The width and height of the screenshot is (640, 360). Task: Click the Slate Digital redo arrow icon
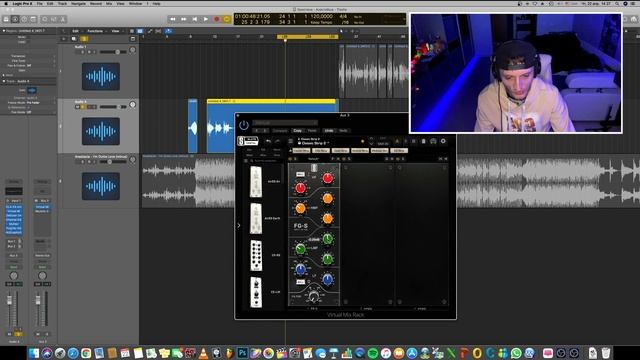click(277, 141)
